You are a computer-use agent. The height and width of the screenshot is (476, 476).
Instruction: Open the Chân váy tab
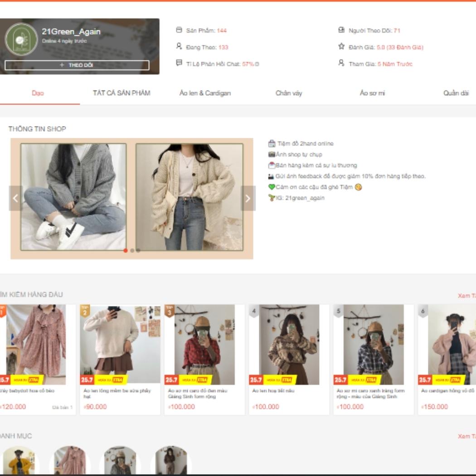[x=289, y=93]
